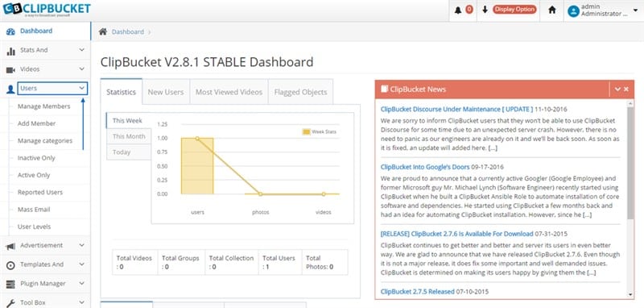Open Manage Members in Users submenu

pyautogui.click(x=44, y=106)
